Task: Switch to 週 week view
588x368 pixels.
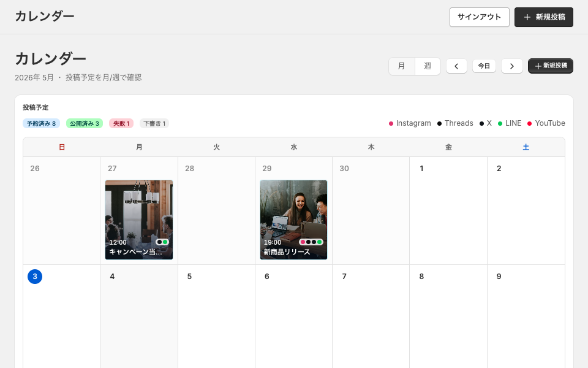Action: tap(428, 66)
